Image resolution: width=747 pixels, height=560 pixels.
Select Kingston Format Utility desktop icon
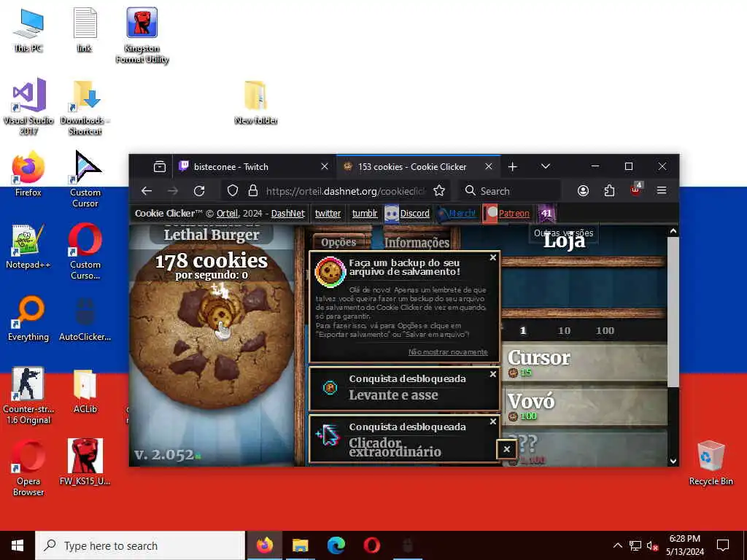click(142, 36)
